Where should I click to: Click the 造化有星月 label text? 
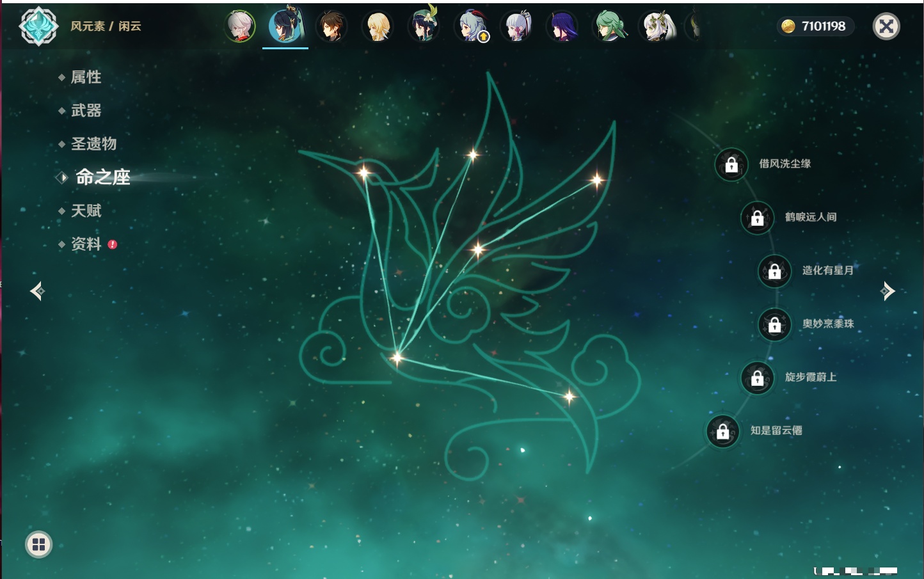point(828,270)
